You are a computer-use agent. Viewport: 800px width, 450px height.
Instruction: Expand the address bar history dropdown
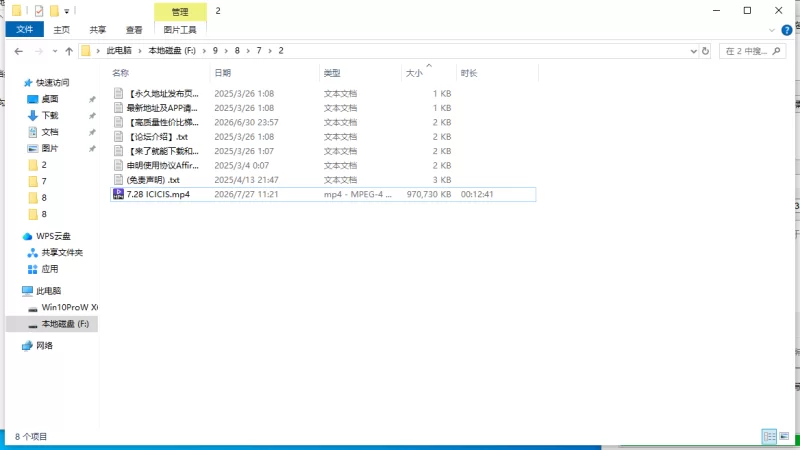[693, 51]
